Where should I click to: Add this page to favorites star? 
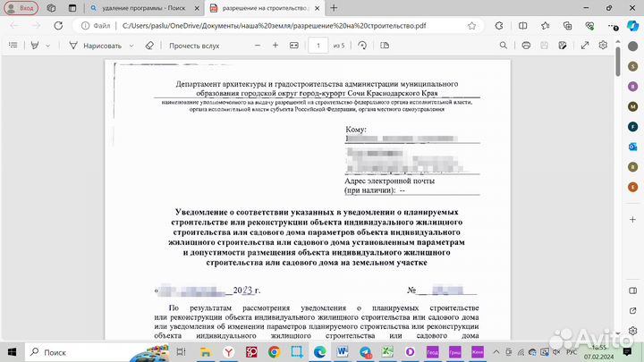point(472,26)
